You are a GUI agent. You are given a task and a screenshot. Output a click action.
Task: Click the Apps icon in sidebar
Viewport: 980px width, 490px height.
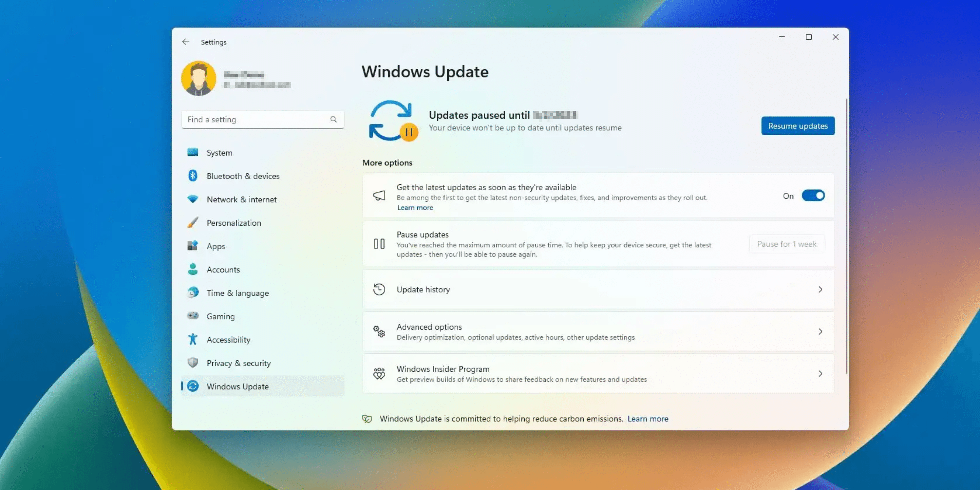(x=193, y=246)
